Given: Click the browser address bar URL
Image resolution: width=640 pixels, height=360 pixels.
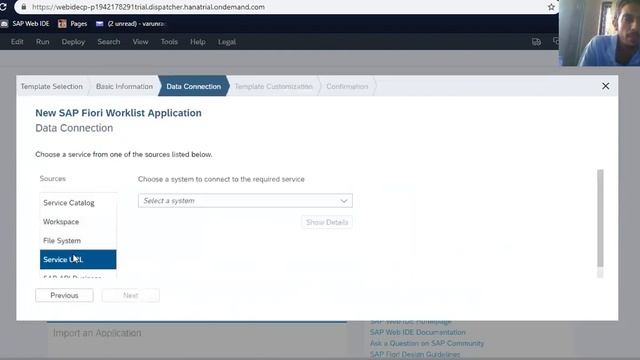Looking at the screenshot, I should click(148, 7).
